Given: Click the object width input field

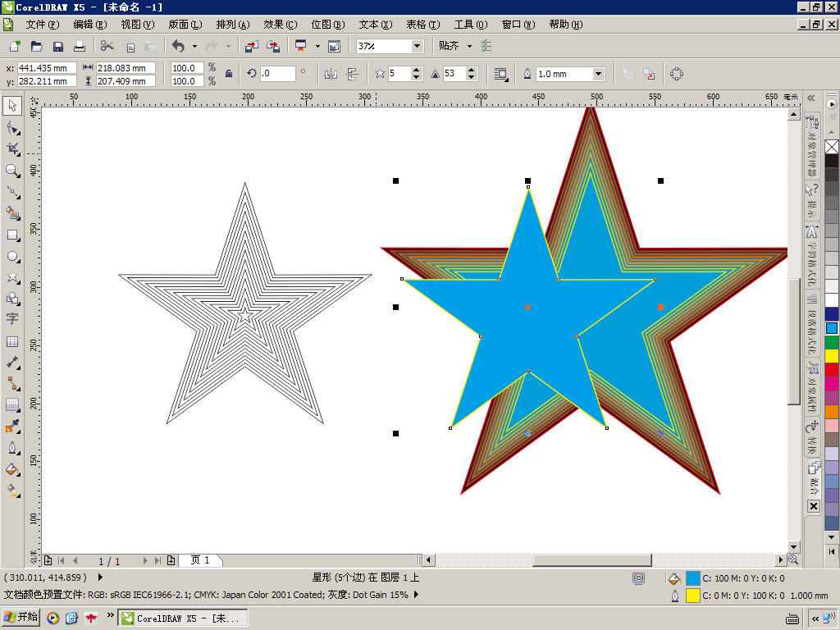Looking at the screenshot, I should click(126, 68).
